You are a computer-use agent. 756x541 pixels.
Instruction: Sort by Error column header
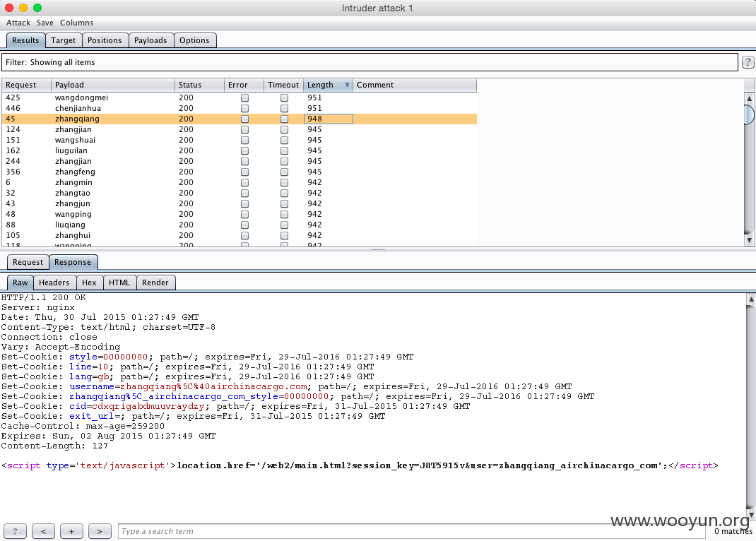pyautogui.click(x=244, y=85)
